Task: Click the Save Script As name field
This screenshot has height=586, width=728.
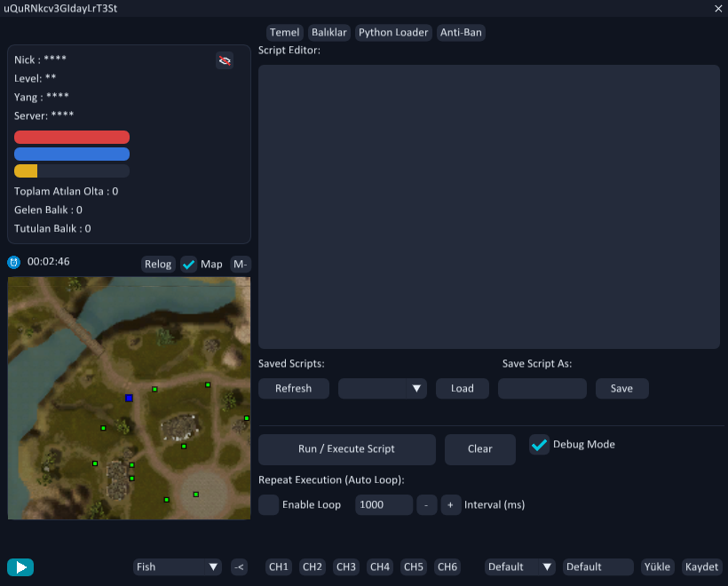Action: pyautogui.click(x=542, y=389)
